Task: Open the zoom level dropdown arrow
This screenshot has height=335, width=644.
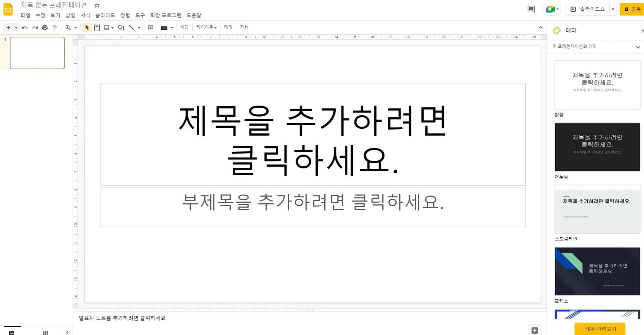Action: click(x=76, y=27)
